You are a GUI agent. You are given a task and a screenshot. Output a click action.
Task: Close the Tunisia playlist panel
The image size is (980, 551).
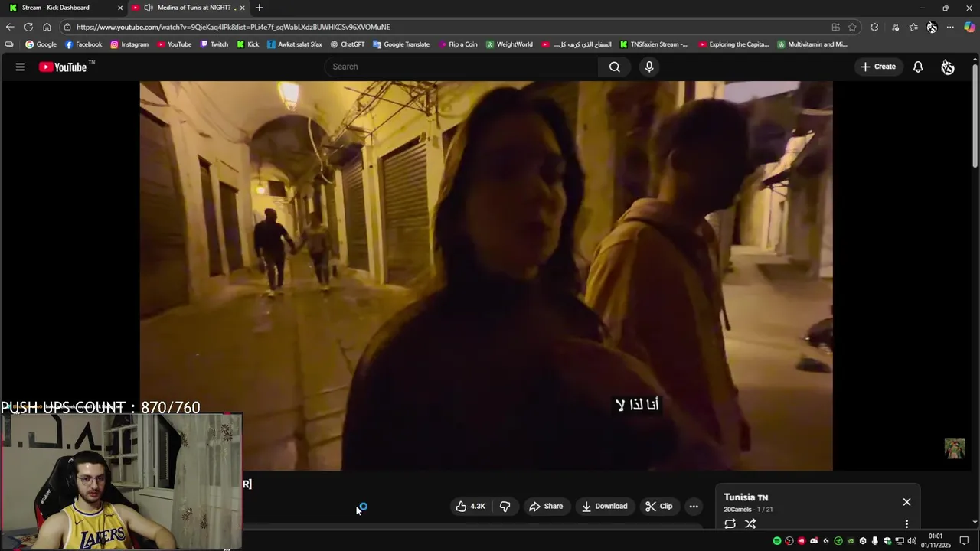(906, 502)
